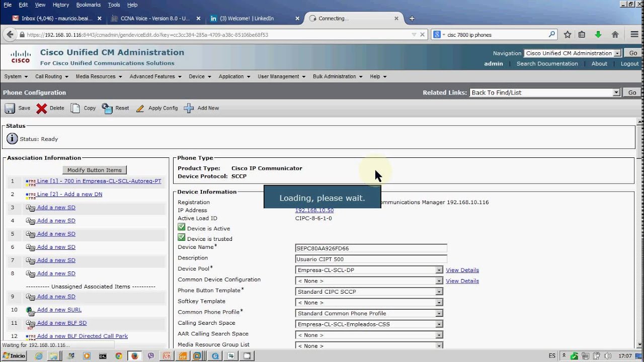Screen dimensions: 644x362
Task: Click the search magnifier icon
Action: click(x=552, y=35)
